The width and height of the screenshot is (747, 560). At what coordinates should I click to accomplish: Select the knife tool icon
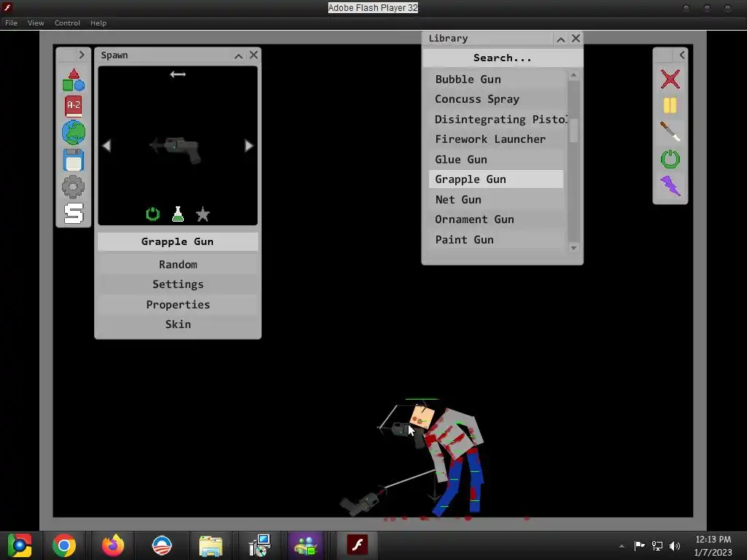coord(670,132)
